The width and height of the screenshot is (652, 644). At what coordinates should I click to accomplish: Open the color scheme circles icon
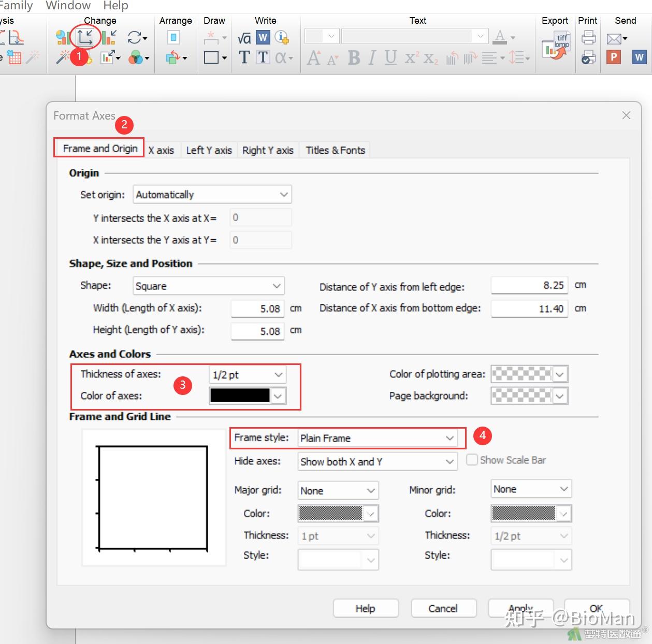point(136,57)
